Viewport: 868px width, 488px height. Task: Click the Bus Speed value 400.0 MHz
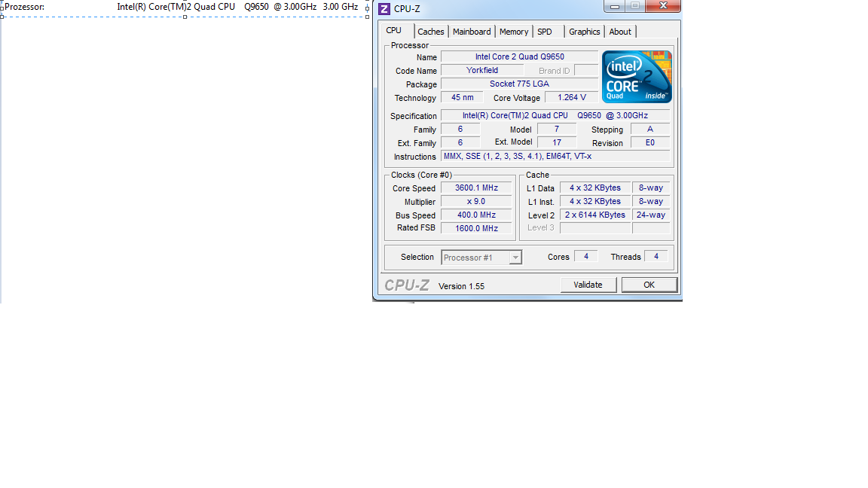coord(476,215)
